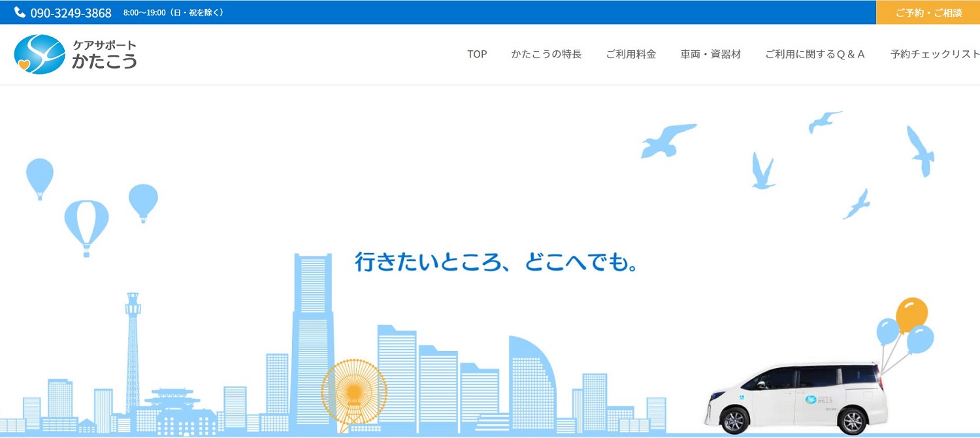Click the ケアサポート かたこう logo text
The width and height of the screenshot is (980, 438).
coord(105,54)
